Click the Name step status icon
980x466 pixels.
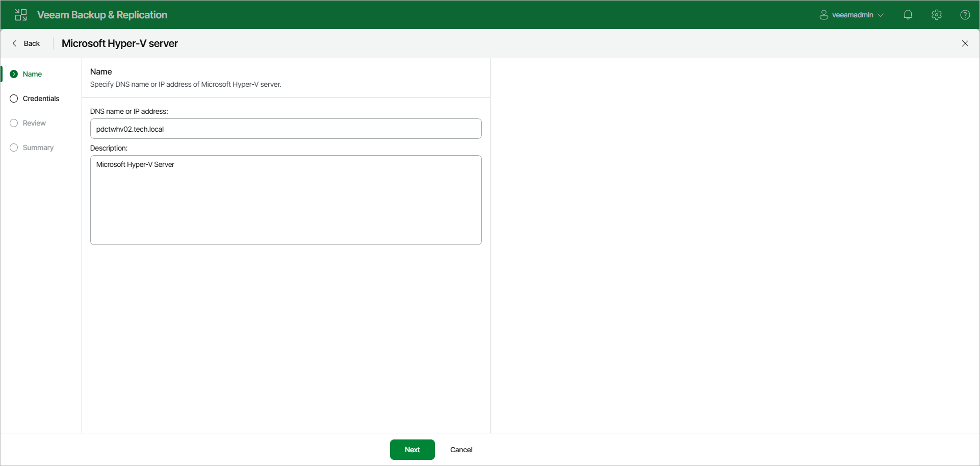pyautogui.click(x=14, y=74)
